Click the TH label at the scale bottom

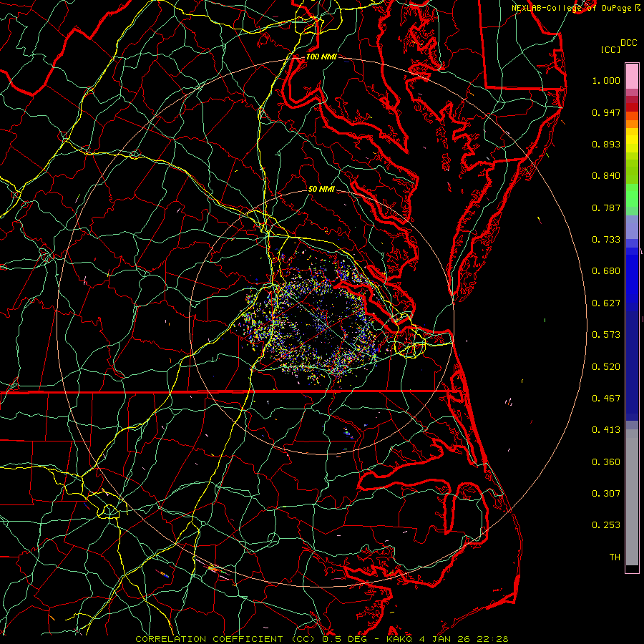point(615,557)
